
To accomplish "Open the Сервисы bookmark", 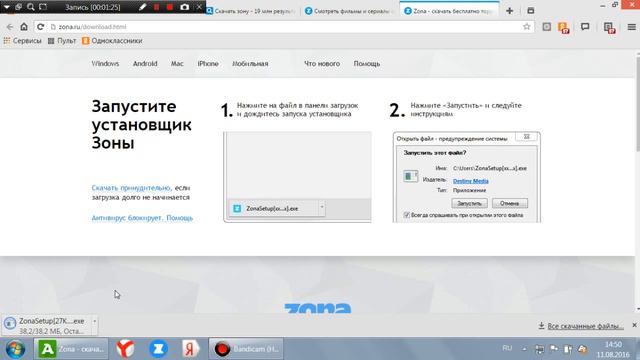I will click(22, 41).
